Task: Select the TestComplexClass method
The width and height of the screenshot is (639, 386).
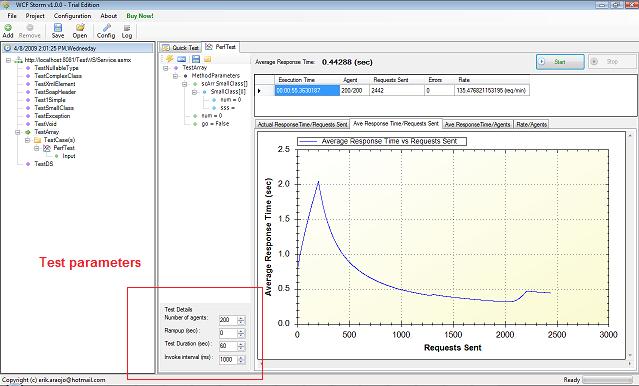Action: (x=58, y=76)
